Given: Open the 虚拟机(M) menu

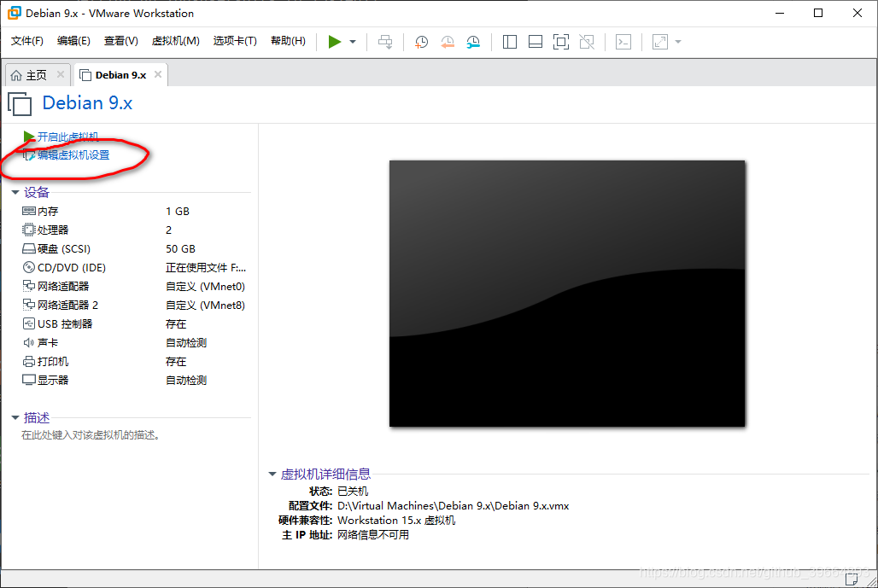Looking at the screenshot, I should [175, 41].
